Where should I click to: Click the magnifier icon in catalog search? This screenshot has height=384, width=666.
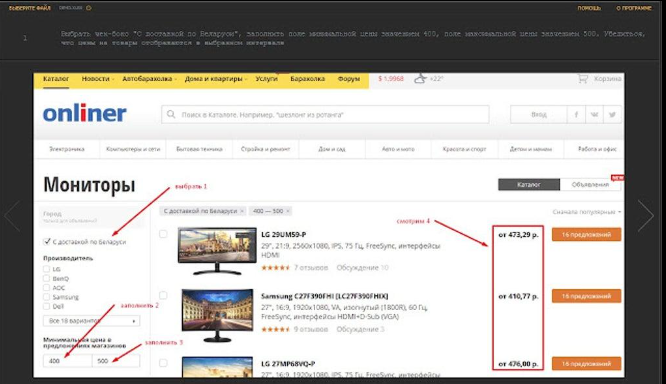point(171,114)
